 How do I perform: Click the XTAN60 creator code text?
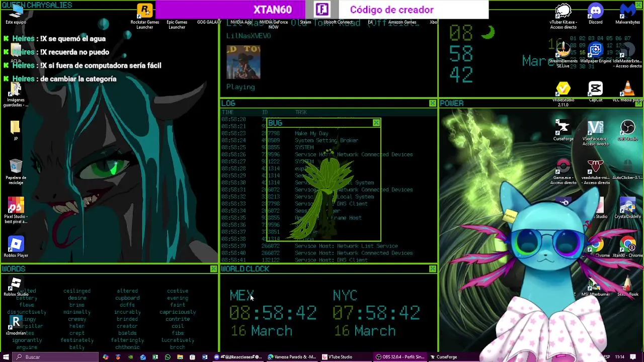[272, 10]
